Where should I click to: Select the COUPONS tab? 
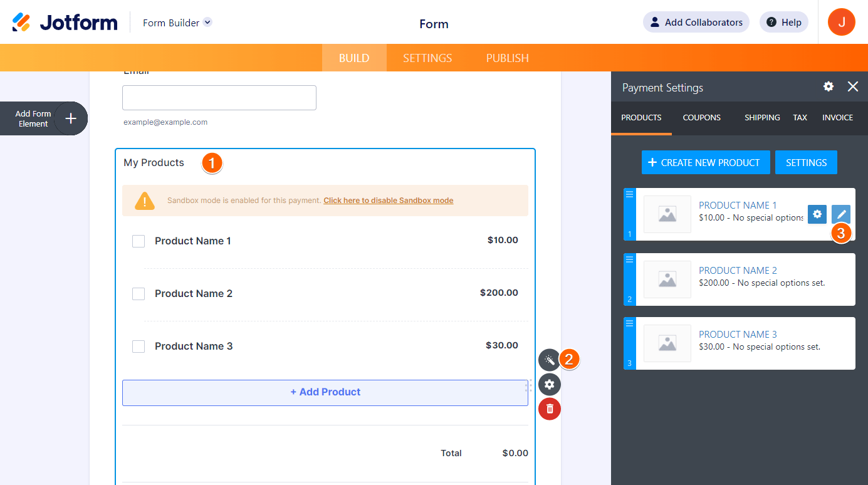click(x=702, y=117)
